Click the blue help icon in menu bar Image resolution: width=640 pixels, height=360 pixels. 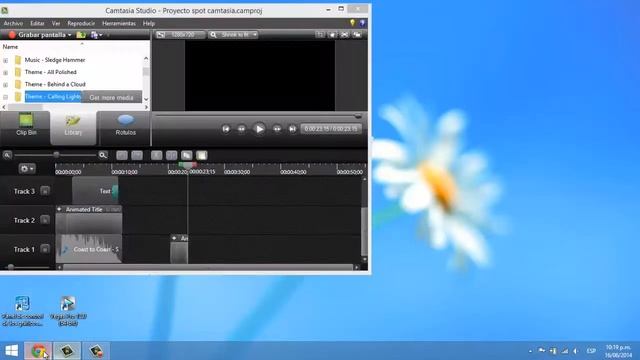point(362,23)
